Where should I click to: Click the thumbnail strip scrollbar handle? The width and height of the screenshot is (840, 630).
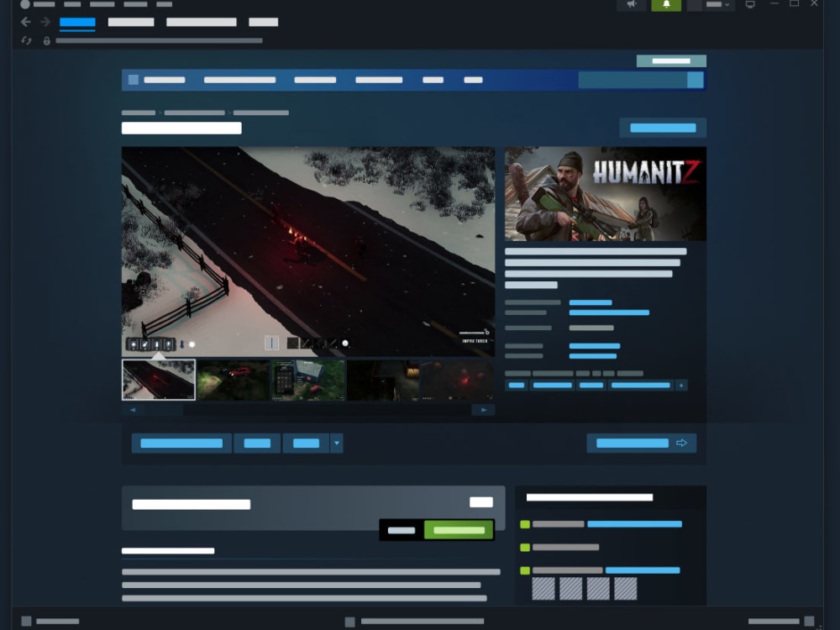(164, 410)
